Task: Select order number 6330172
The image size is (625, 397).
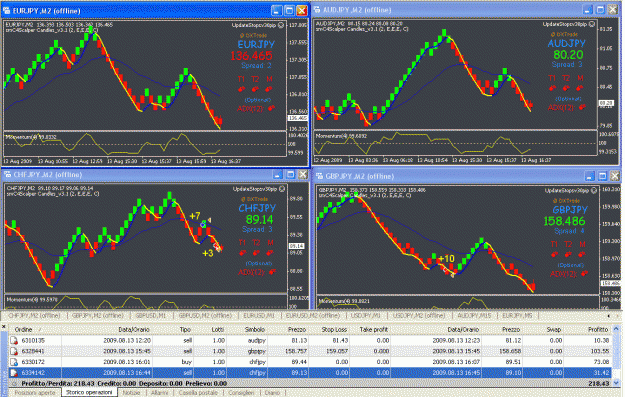Action: click(33, 362)
